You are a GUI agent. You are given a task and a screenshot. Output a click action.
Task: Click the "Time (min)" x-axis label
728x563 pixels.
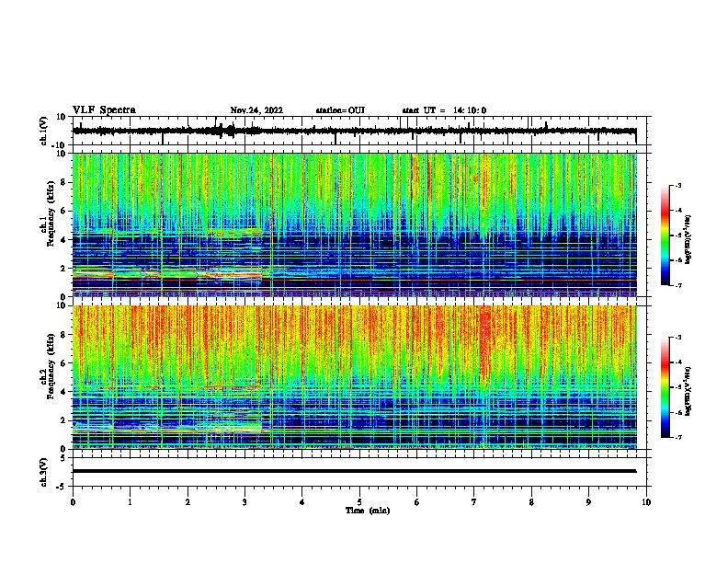[x=368, y=511]
